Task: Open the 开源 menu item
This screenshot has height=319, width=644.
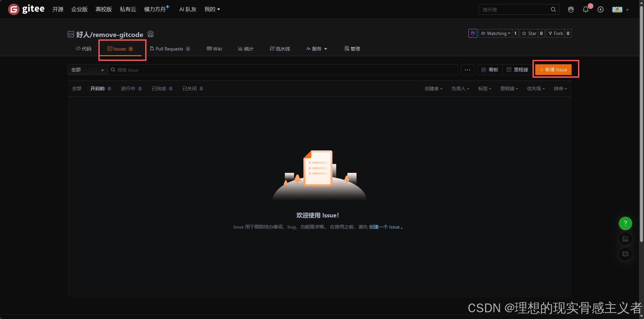Action: coord(58,9)
